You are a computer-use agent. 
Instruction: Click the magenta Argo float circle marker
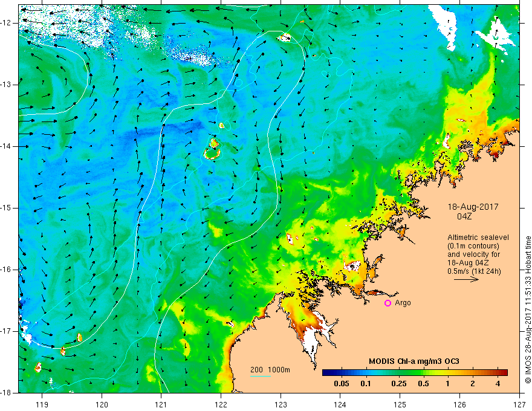point(388,303)
